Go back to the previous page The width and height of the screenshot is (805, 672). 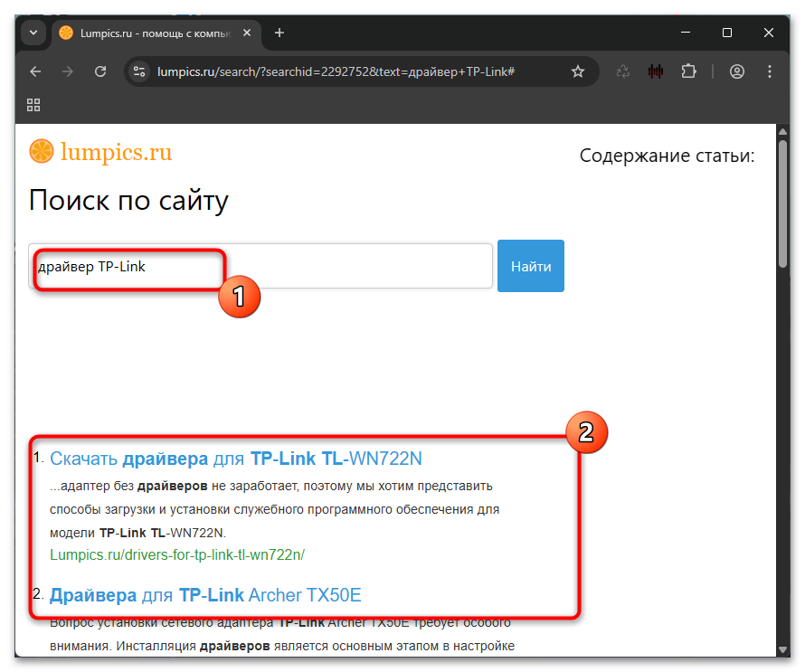(x=35, y=71)
